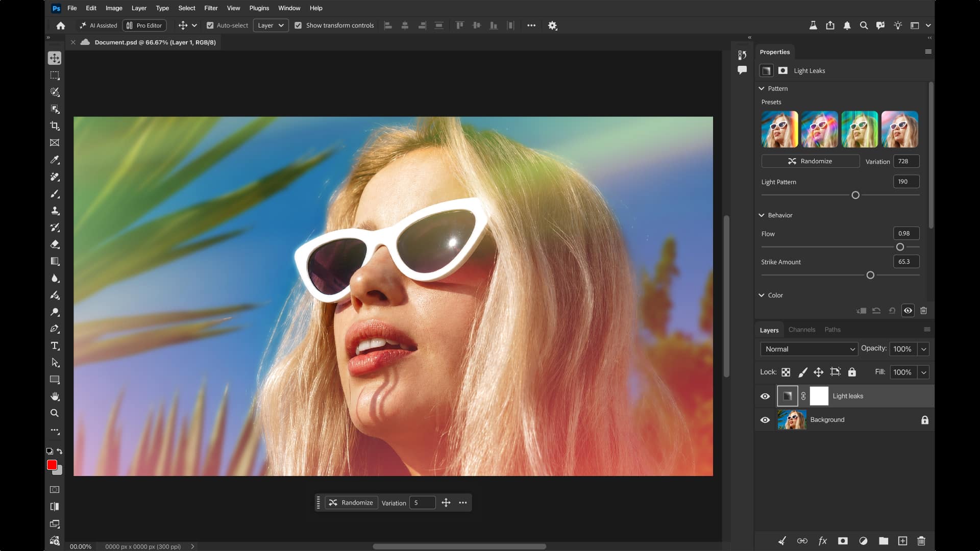The image size is (980, 551).
Task: Select the Type tool
Action: (x=55, y=346)
